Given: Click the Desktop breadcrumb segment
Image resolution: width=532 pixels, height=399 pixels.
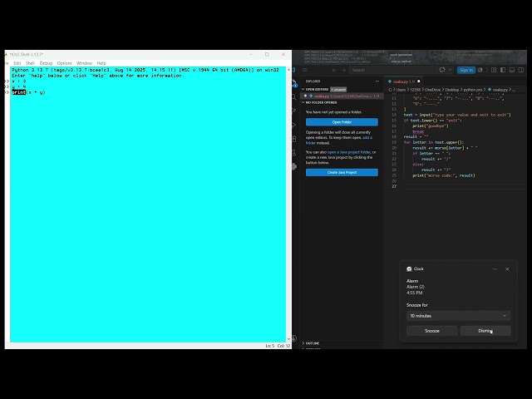Looking at the screenshot, I should [452, 90].
